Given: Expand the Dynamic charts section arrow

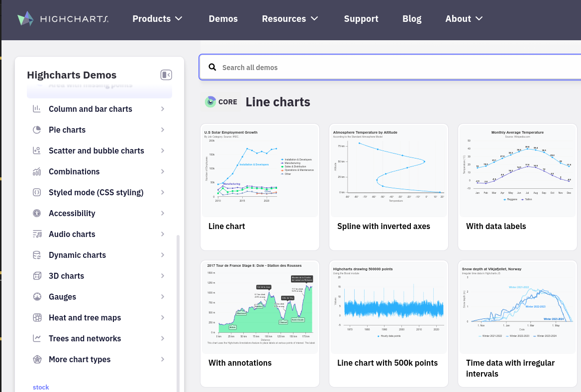Looking at the screenshot, I should point(163,255).
